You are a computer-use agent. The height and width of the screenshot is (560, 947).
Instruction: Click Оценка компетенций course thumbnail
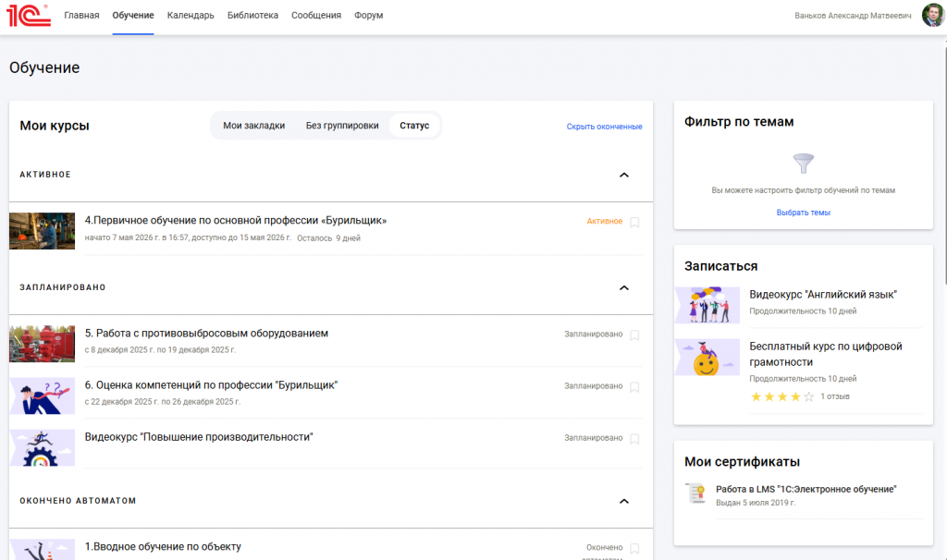click(43, 396)
